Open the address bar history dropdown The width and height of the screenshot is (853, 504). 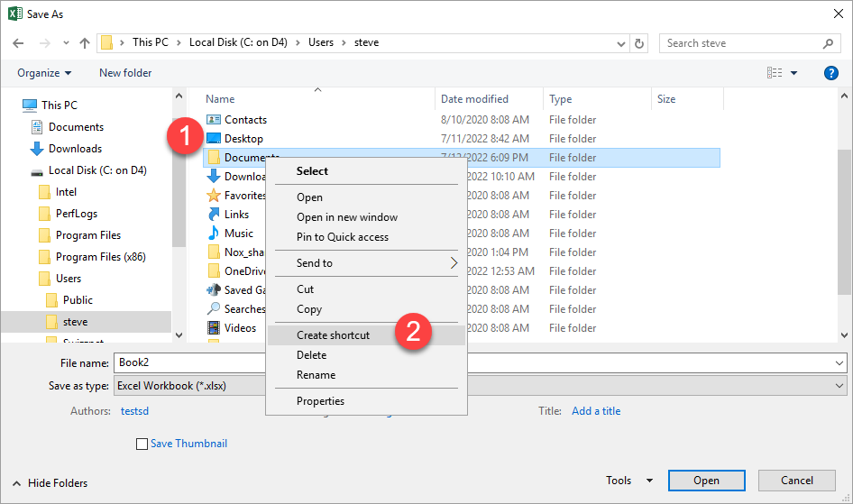coord(620,44)
